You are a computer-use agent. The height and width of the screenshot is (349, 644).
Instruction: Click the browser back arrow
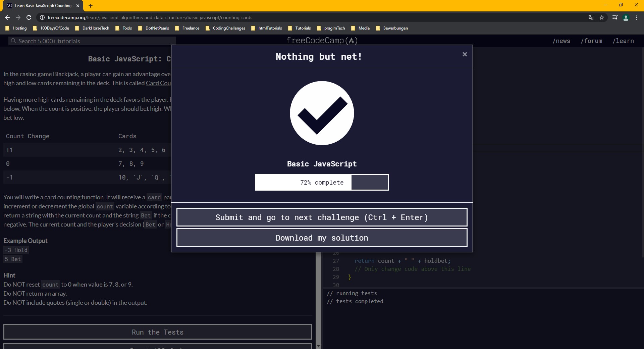coord(7,17)
